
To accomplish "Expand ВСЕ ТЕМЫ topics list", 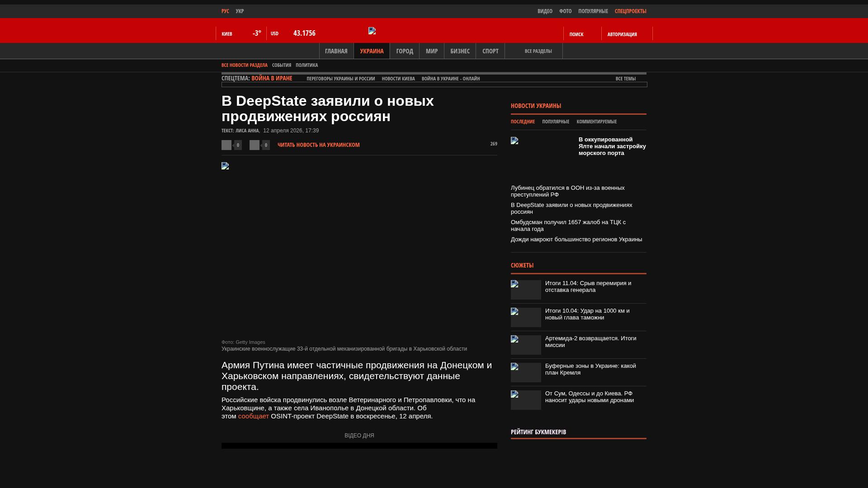I will [x=625, y=79].
